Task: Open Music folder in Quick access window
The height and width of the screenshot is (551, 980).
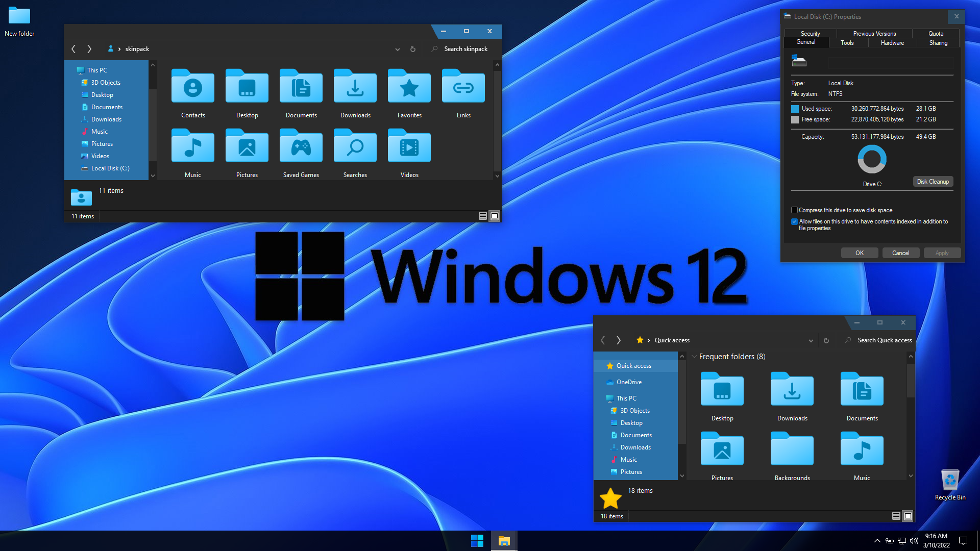Action: [x=862, y=456]
